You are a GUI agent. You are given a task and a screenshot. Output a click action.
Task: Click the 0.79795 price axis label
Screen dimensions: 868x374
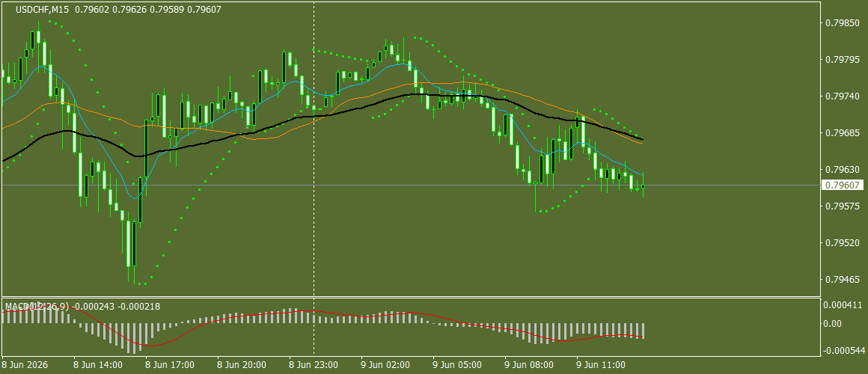coord(842,59)
